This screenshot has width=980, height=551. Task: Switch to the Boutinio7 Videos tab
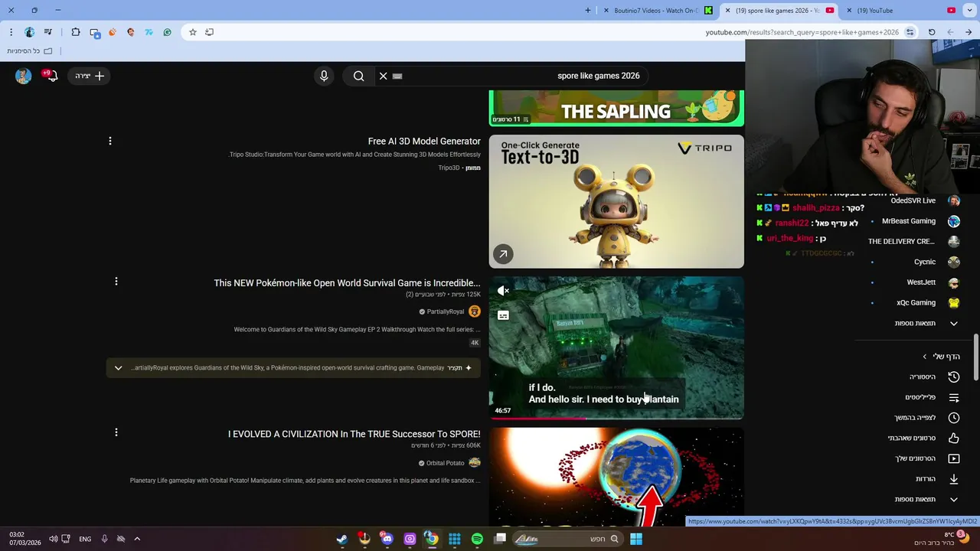tap(658, 11)
